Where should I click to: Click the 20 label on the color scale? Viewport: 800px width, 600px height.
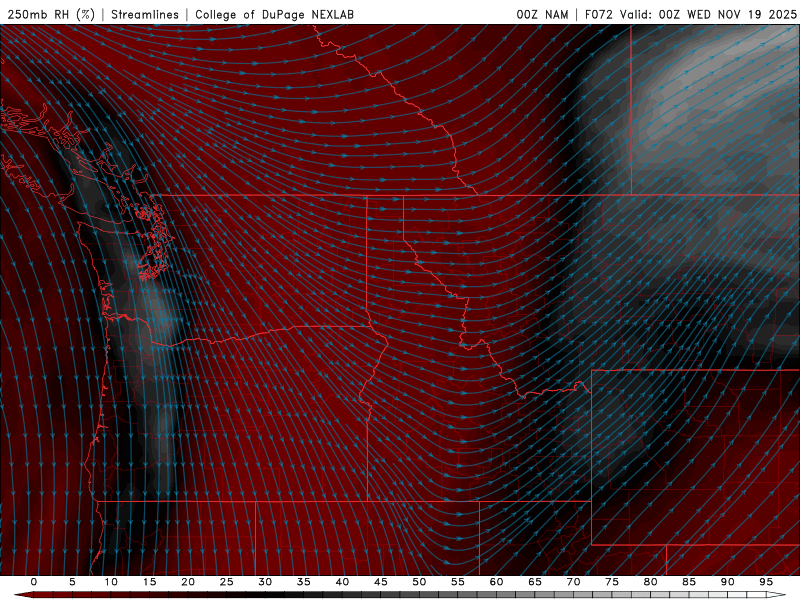(x=188, y=582)
